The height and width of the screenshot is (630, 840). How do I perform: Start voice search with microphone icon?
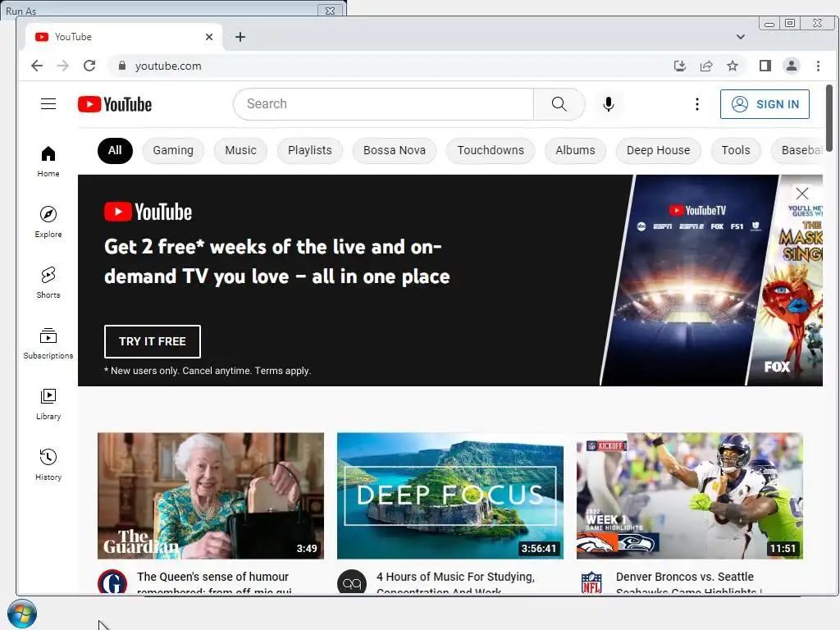(608, 104)
